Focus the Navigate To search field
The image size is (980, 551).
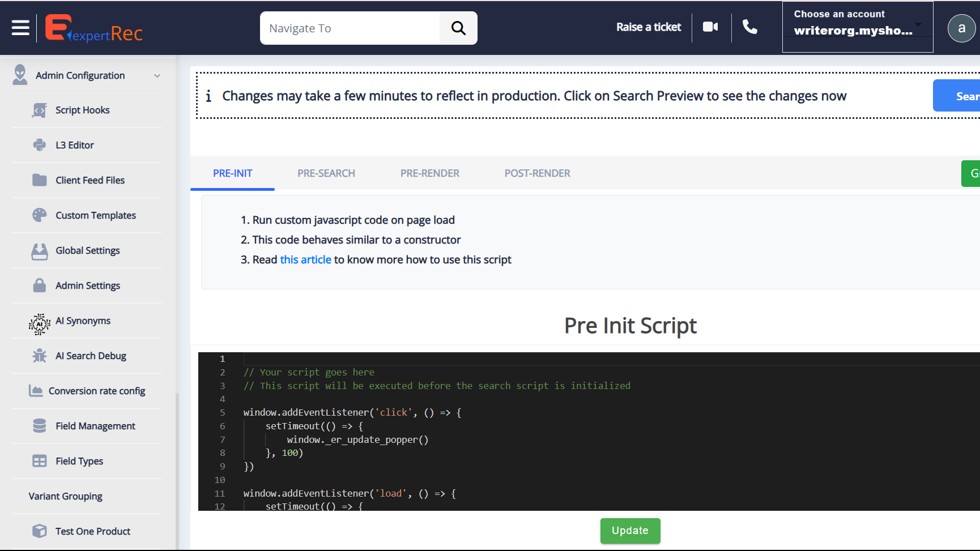(x=350, y=28)
